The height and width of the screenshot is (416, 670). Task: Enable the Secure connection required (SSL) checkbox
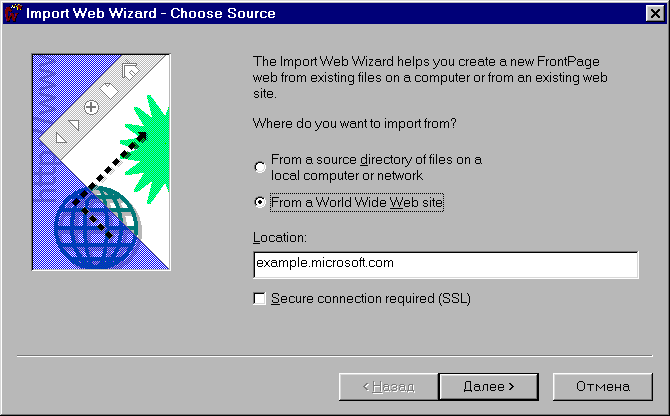coord(260,299)
